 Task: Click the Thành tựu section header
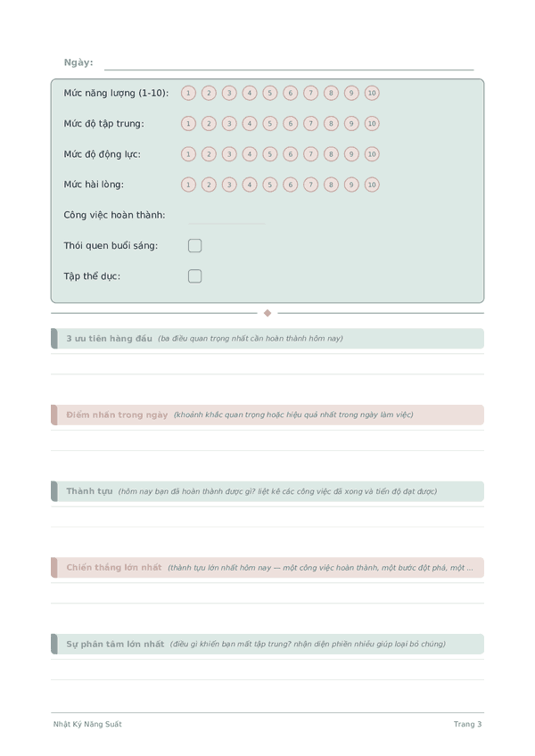[267, 491]
